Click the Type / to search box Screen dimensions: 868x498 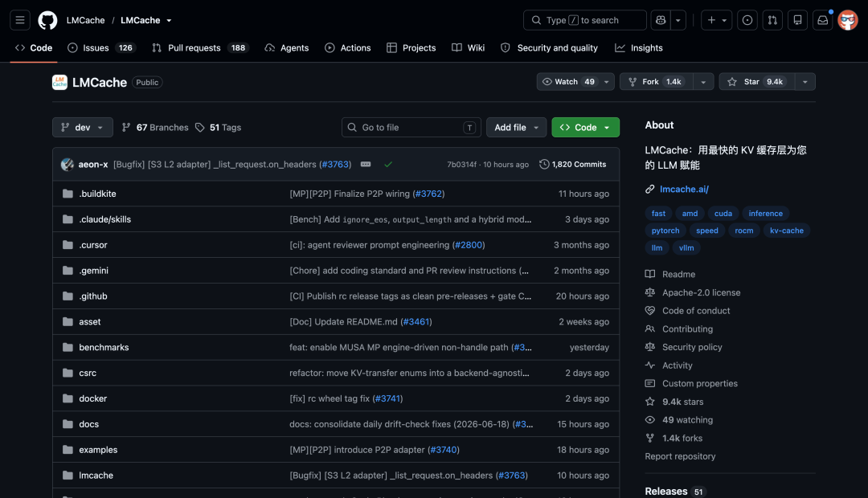[x=584, y=20]
